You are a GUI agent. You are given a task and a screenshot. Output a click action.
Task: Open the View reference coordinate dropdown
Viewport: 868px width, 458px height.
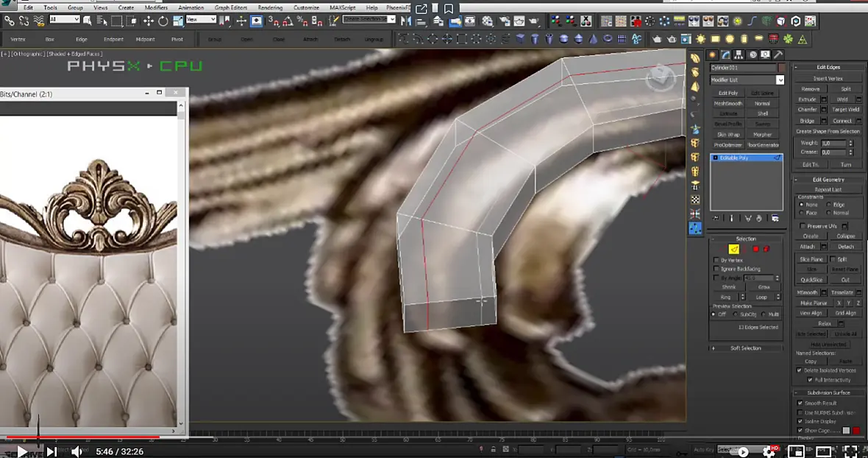click(200, 19)
